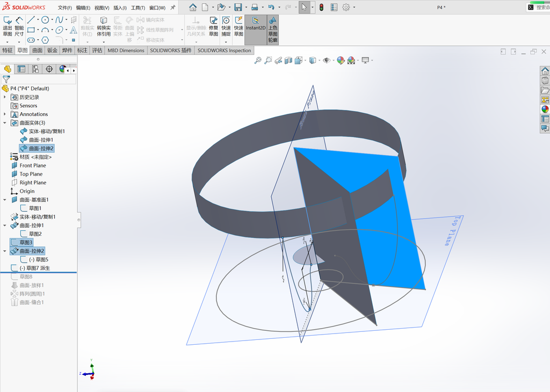Open the Save button dropdown arrow
The height and width of the screenshot is (392, 550).
pos(246,8)
